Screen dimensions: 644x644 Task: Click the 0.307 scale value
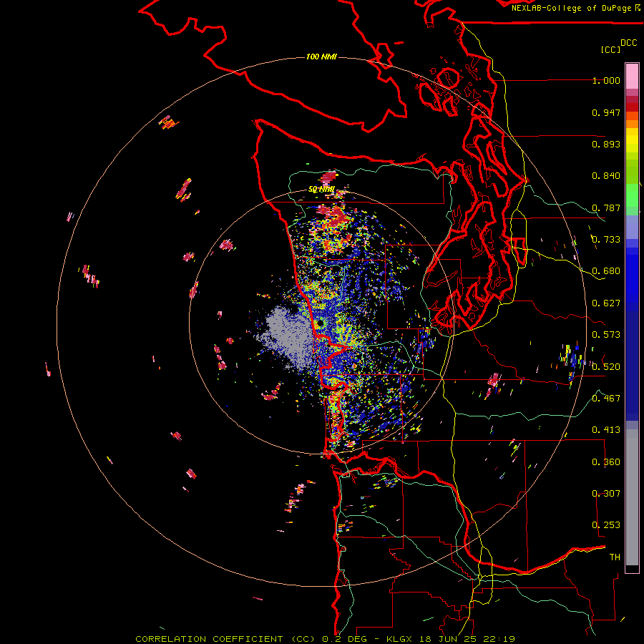pos(606,494)
